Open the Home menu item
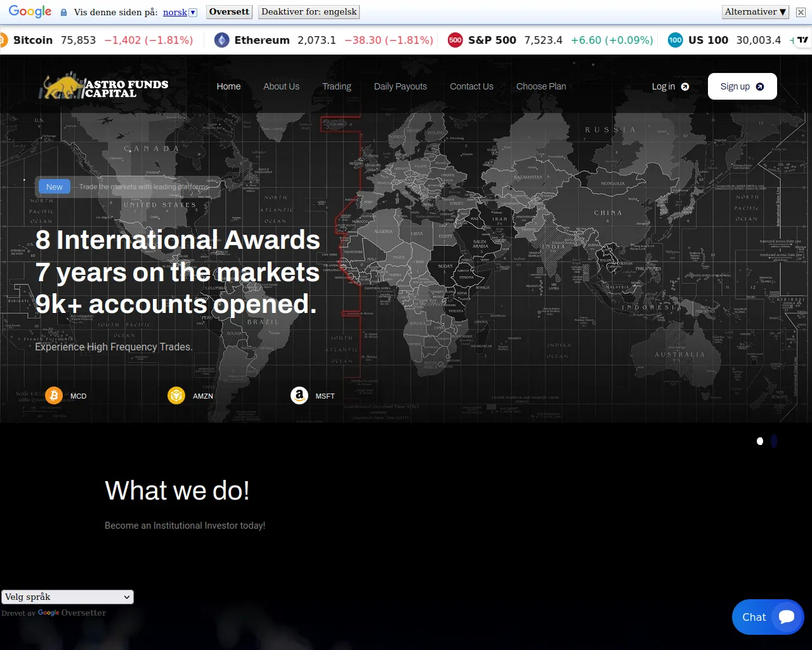The image size is (812, 650). 228,86
